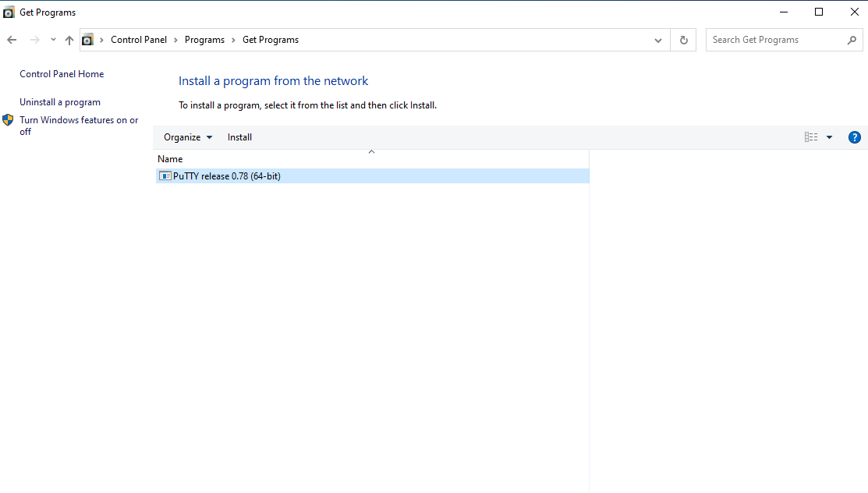Open Uninstall a program link
The image size is (868, 493).
(x=60, y=102)
